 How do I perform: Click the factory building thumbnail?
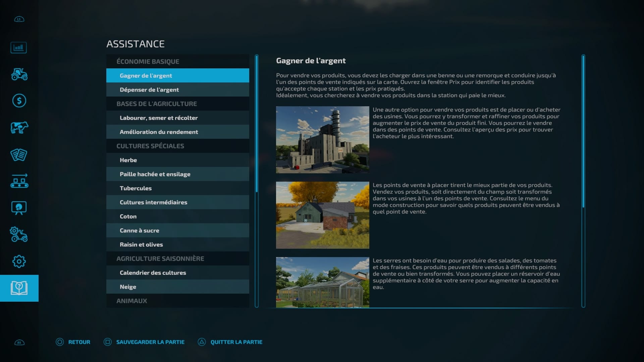pyautogui.click(x=322, y=140)
